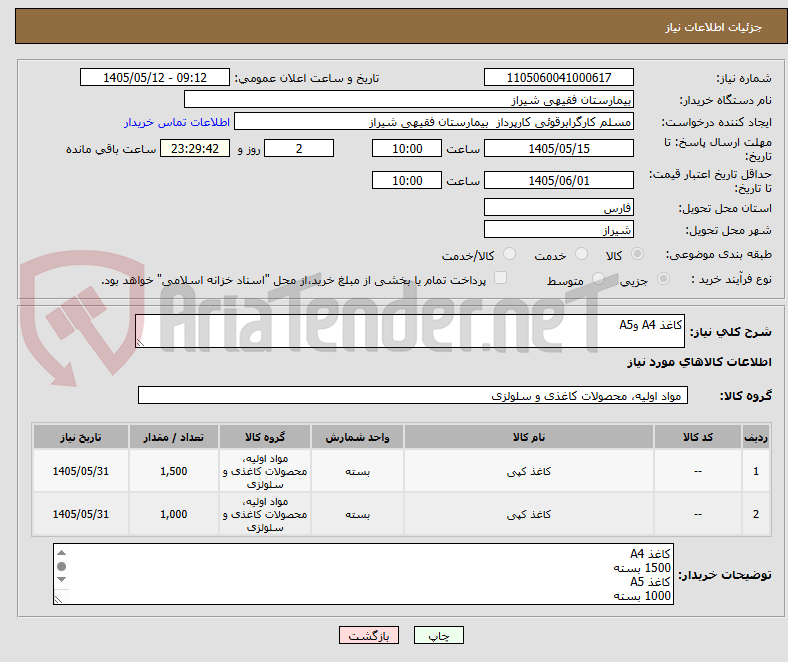788x662 pixels.
Task: Click scroll down arrow in buyer notes
Action: coord(61,580)
